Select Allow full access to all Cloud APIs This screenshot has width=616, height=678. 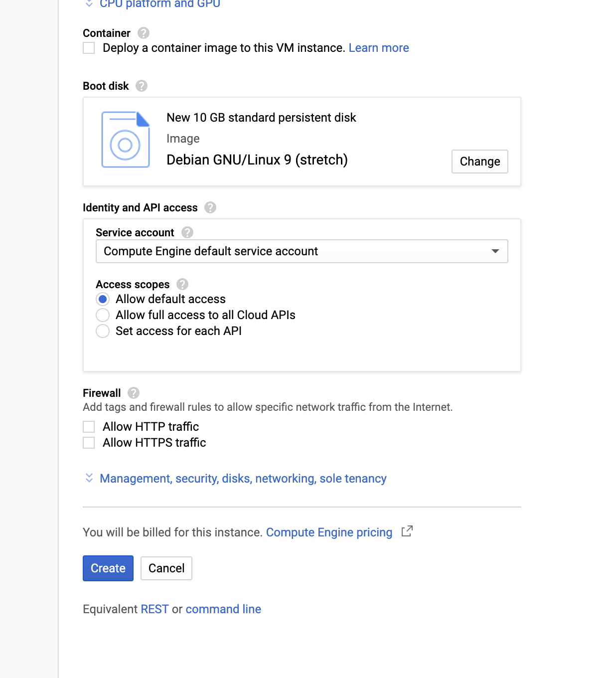(103, 315)
